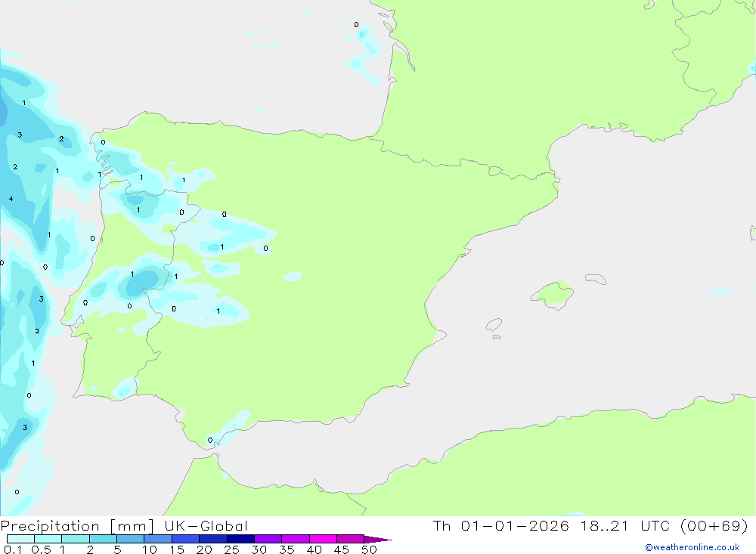Click the 2–5 mm legend color swatch

103,539
